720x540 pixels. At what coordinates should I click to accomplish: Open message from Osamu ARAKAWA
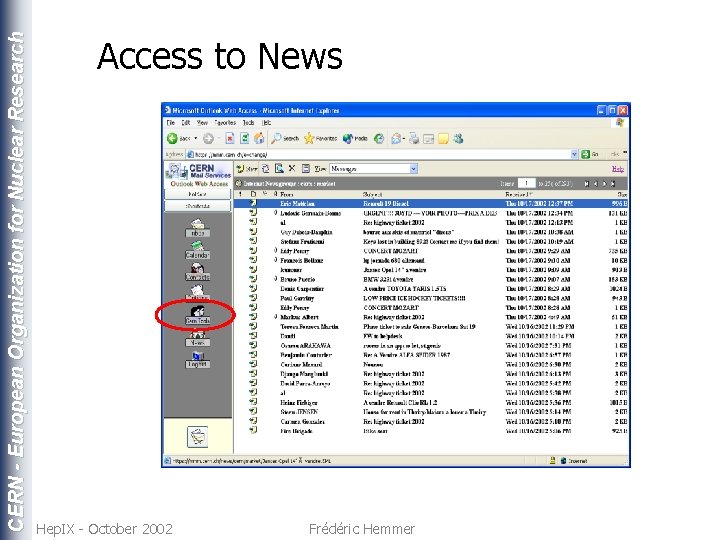(x=431, y=346)
